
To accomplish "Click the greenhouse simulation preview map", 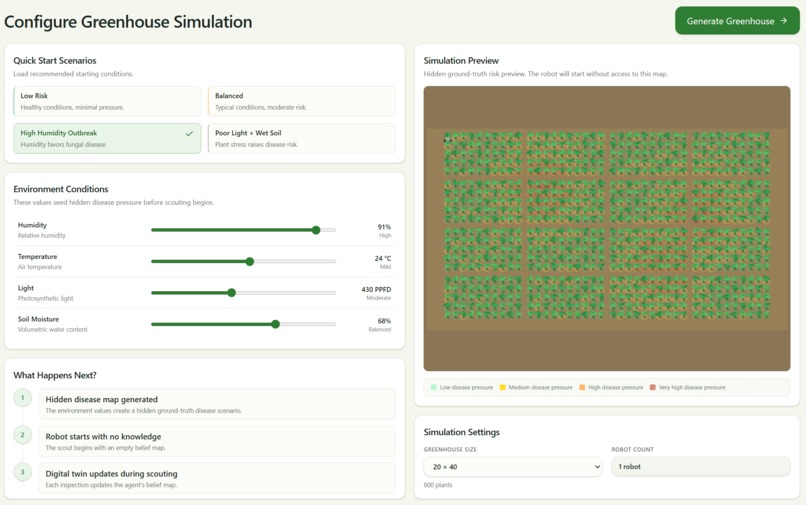I will click(x=607, y=228).
